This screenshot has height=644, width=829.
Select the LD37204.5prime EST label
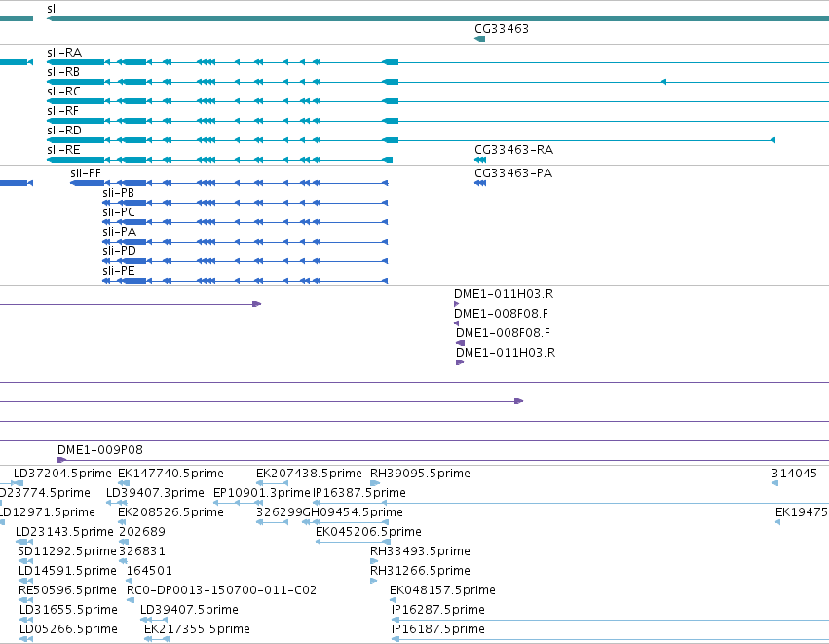(x=62, y=474)
